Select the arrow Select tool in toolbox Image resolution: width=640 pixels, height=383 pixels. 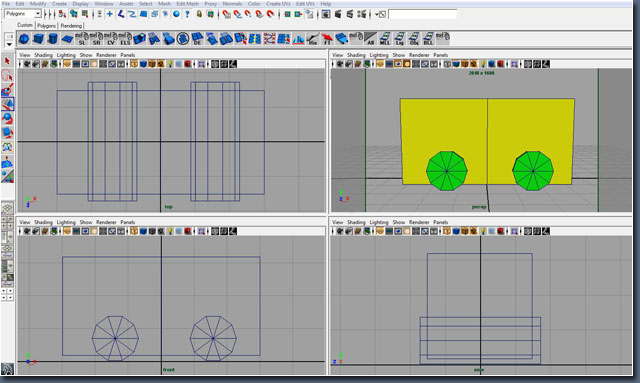pyautogui.click(x=7, y=61)
